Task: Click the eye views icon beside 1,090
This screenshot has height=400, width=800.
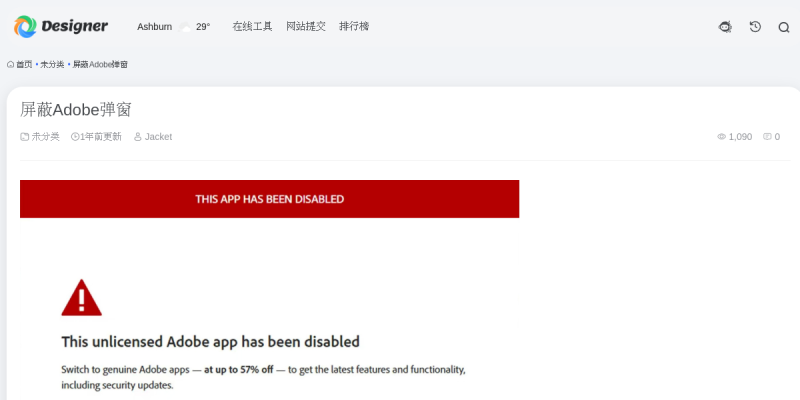Action: point(721,137)
